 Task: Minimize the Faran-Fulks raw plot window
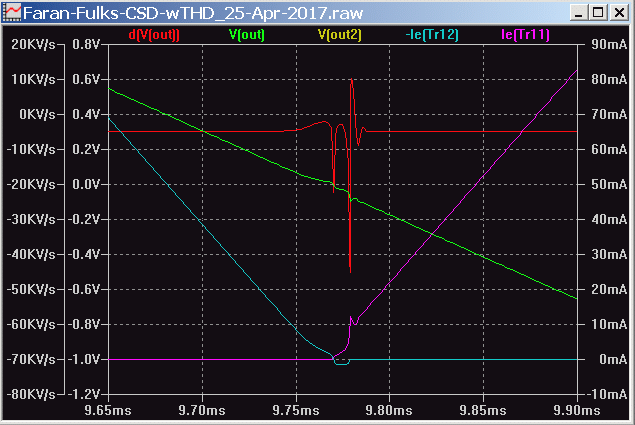click(579, 13)
